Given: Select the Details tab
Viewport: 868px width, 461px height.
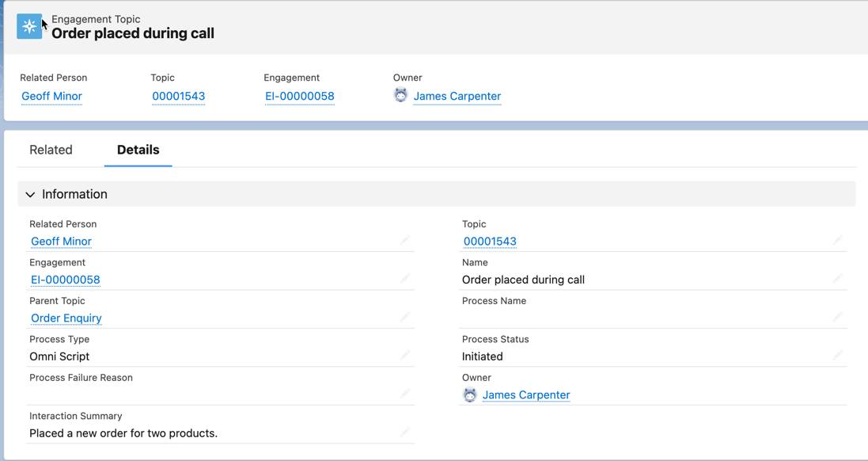Looking at the screenshot, I should 138,150.
